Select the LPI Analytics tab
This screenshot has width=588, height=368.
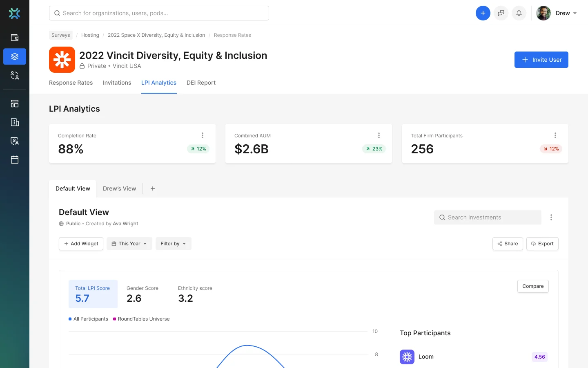point(159,83)
